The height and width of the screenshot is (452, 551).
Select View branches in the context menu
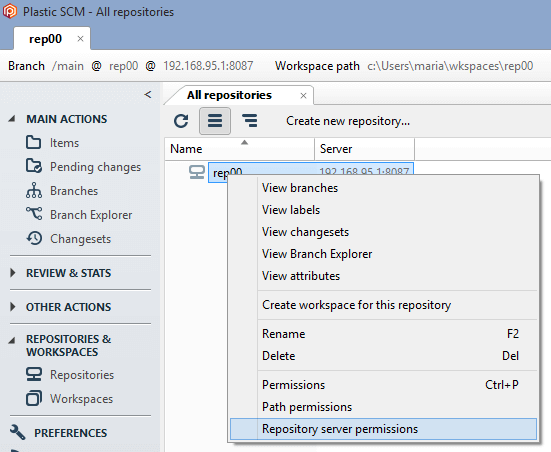click(383, 188)
